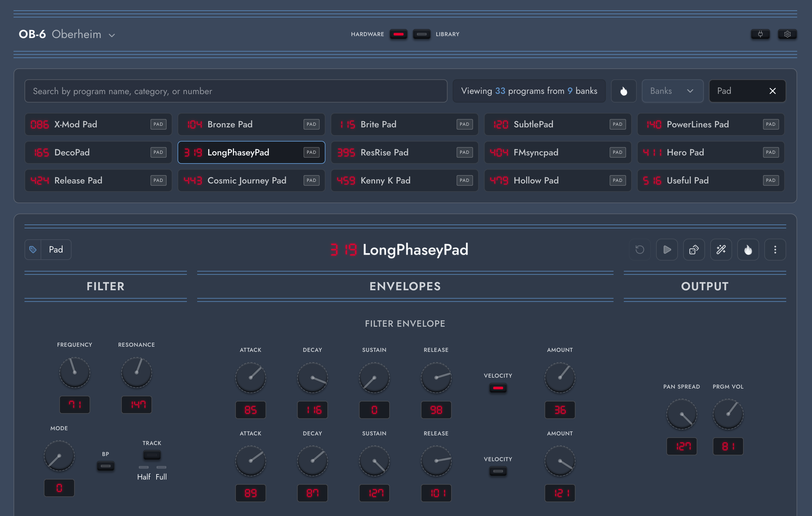
Task: Click the program search field
Action: click(x=236, y=91)
